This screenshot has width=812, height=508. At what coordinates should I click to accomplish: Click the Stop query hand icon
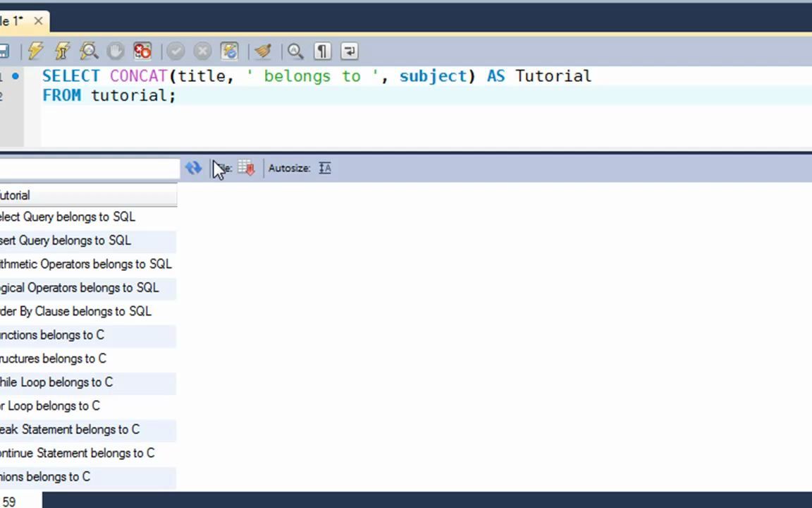click(114, 51)
